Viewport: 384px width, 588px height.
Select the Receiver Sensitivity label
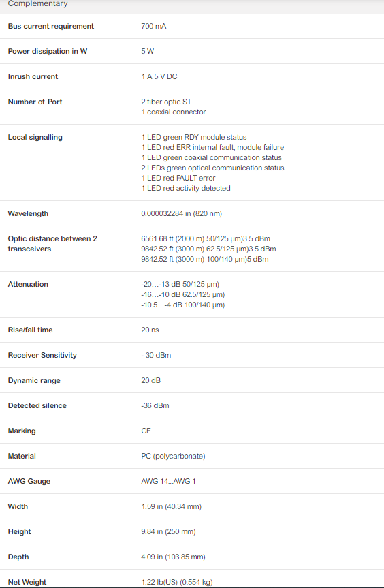click(x=42, y=355)
